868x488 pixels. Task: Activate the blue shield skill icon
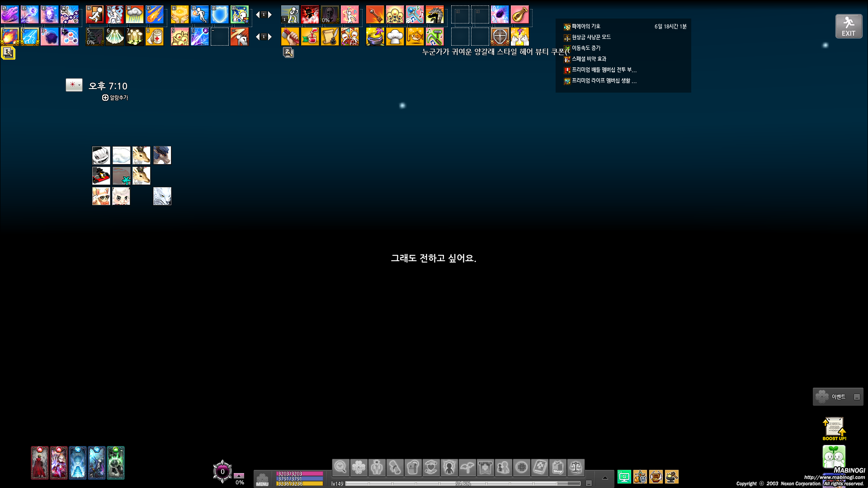pos(220,15)
